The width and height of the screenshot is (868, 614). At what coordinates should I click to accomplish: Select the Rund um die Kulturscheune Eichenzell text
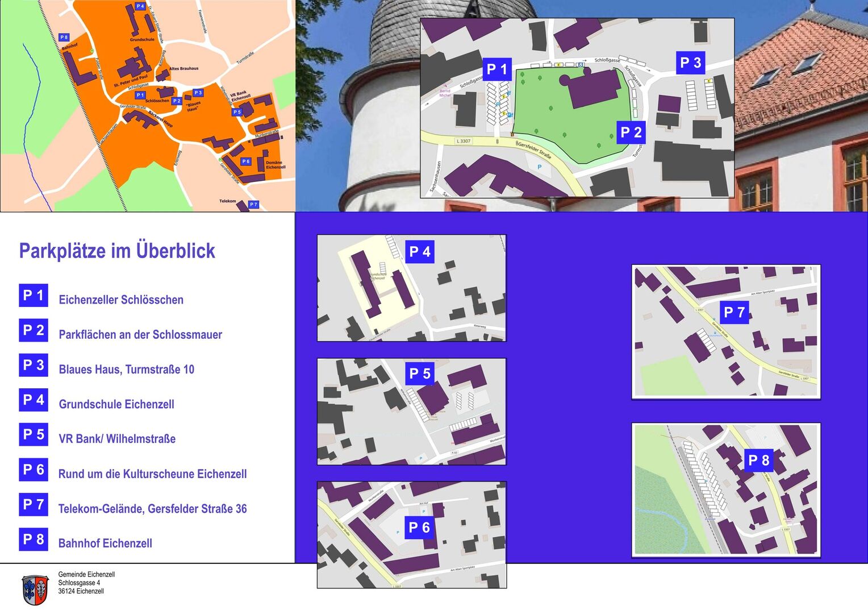click(152, 474)
